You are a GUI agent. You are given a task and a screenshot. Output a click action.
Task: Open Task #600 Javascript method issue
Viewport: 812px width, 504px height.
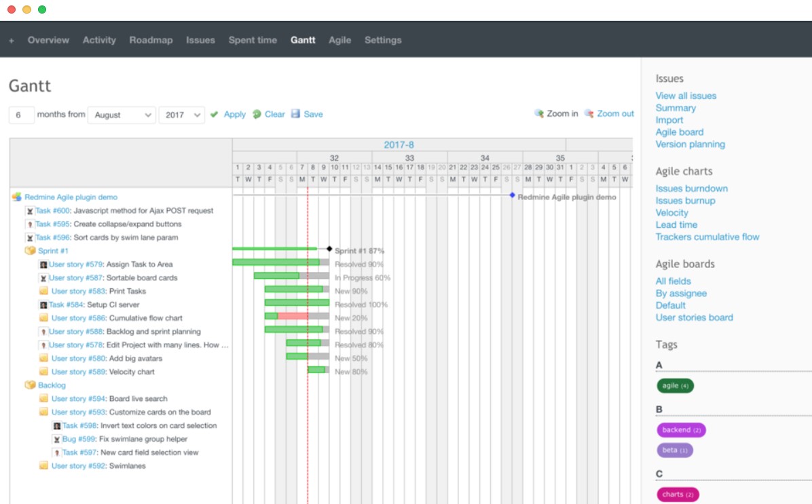52,211
